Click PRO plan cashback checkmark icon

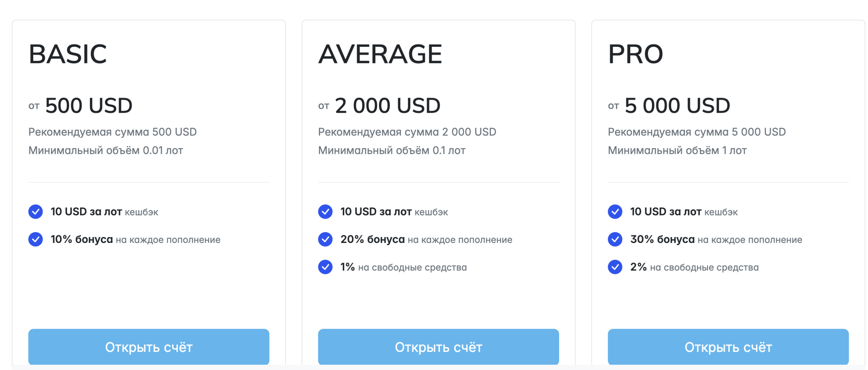click(x=615, y=212)
